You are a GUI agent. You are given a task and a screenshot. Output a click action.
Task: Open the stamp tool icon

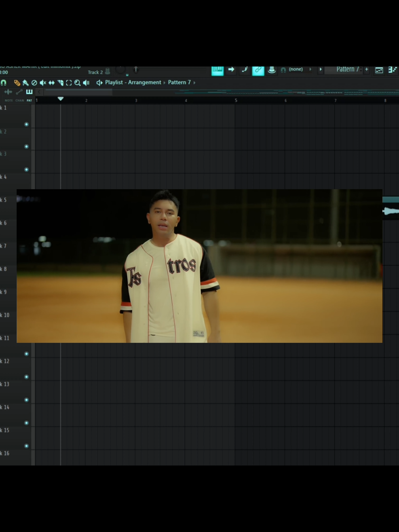272,70
